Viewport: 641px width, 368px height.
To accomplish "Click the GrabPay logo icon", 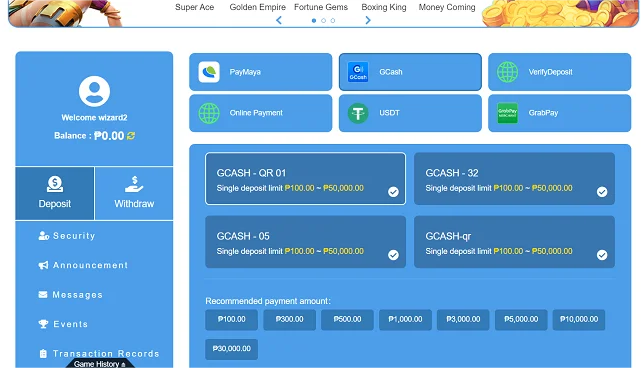I will tap(507, 113).
